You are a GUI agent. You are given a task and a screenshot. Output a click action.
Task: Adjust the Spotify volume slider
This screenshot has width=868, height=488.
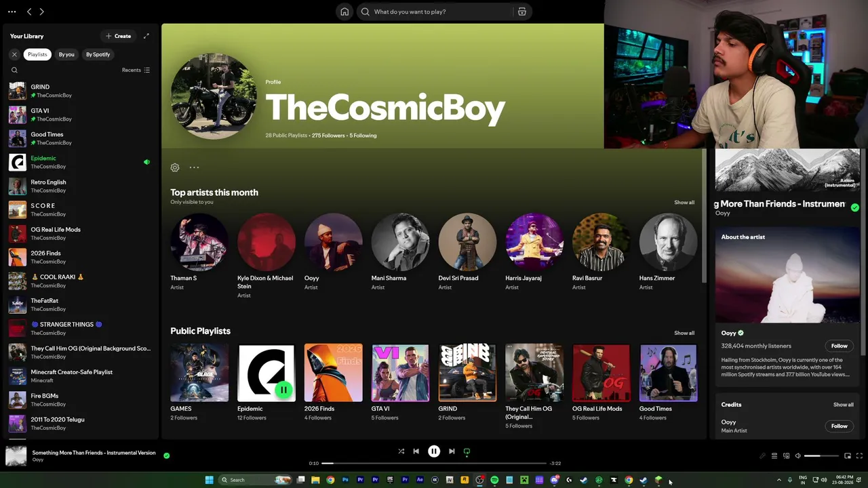coord(821,455)
